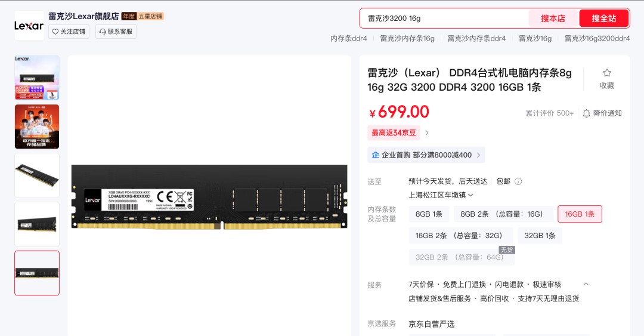Click the info icon beside 包邮
Screen dimensions: 644x336
518,181
